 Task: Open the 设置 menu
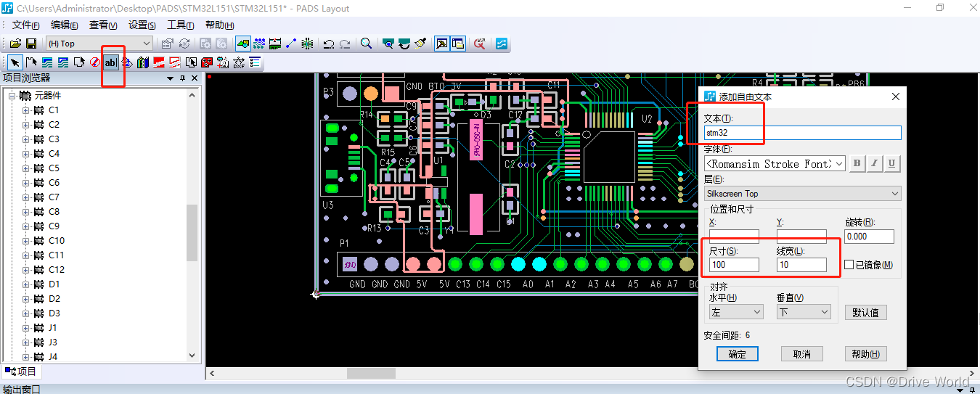coord(142,25)
